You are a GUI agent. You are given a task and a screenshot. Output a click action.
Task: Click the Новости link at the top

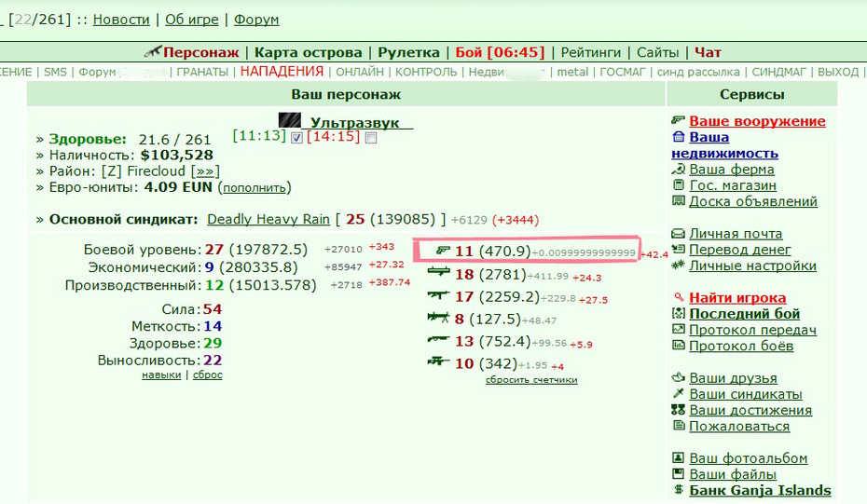point(121,20)
